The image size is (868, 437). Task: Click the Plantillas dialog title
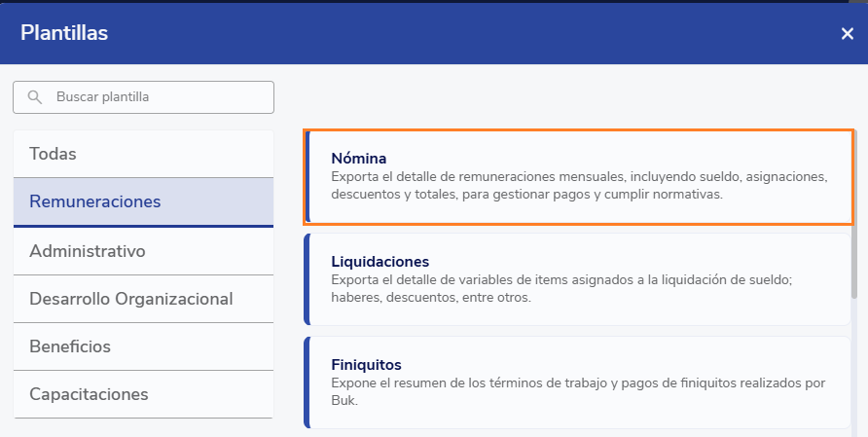tap(64, 33)
